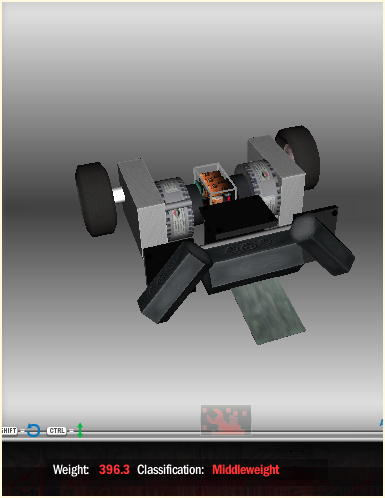Click the SHIFT key hint icon
385x498 pixels.
tap(9, 431)
